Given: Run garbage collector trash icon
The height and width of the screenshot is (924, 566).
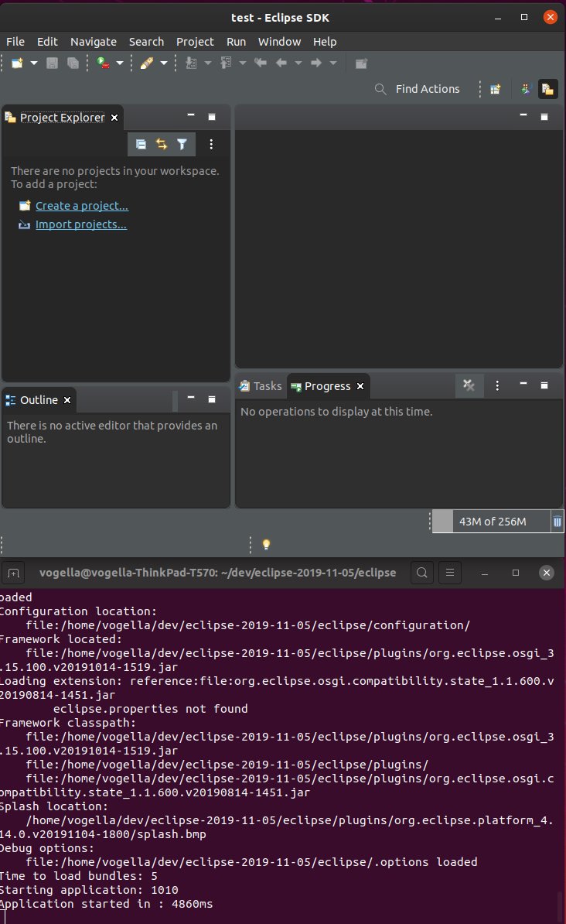Looking at the screenshot, I should click(557, 522).
